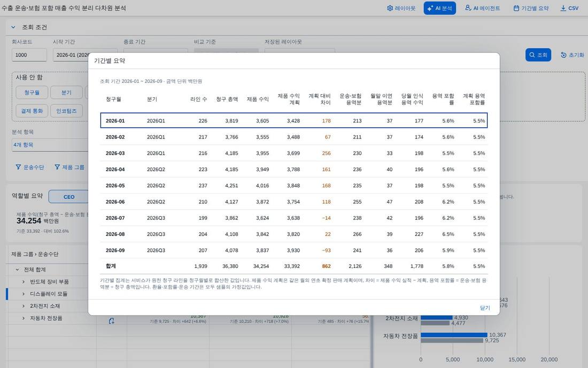Click the 청구 총액 column header
The height and width of the screenshot is (368, 588).
point(227,99)
